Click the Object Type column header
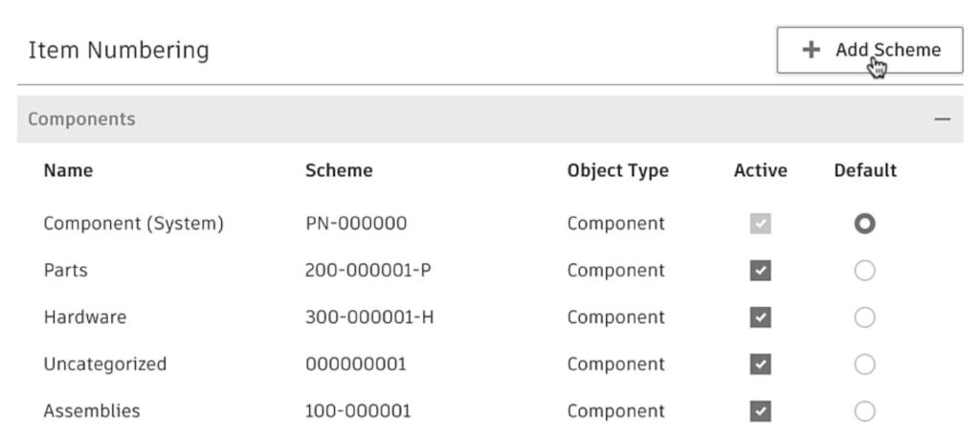Image resolution: width=980 pixels, height=442 pixels. [x=617, y=171]
